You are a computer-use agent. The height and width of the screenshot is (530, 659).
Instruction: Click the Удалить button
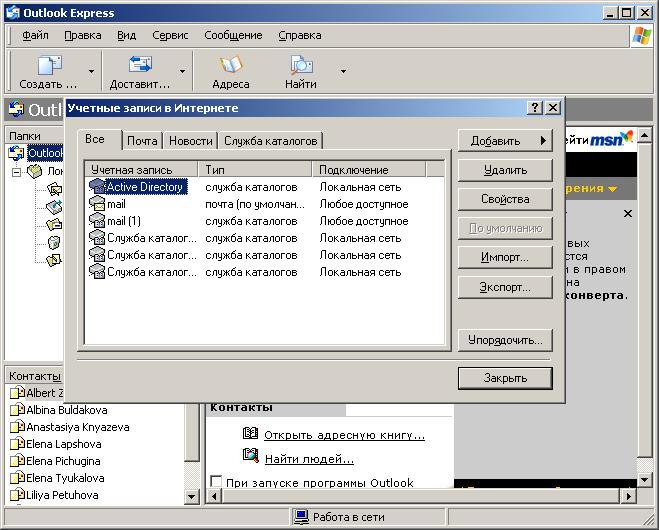(505, 170)
